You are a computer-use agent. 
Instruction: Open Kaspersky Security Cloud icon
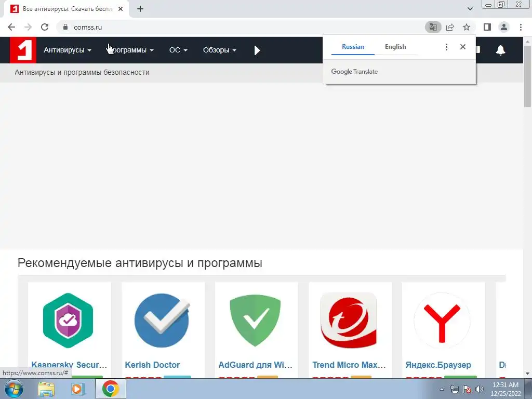click(x=68, y=320)
